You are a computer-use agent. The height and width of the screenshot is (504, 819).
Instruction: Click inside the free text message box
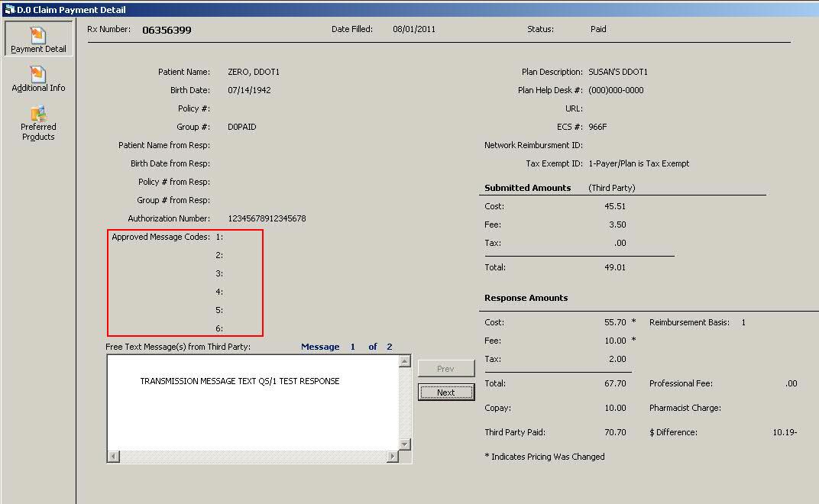point(254,402)
